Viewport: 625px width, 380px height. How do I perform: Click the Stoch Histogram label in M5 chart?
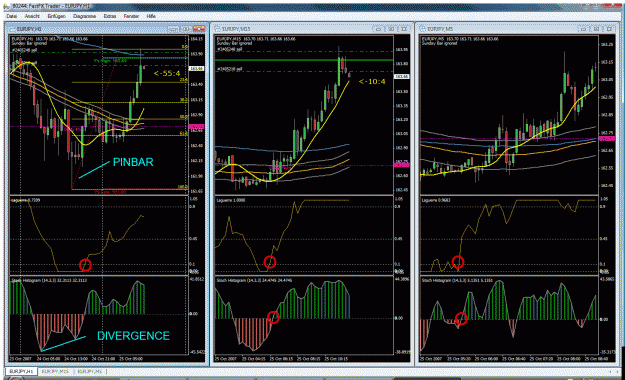point(458,280)
